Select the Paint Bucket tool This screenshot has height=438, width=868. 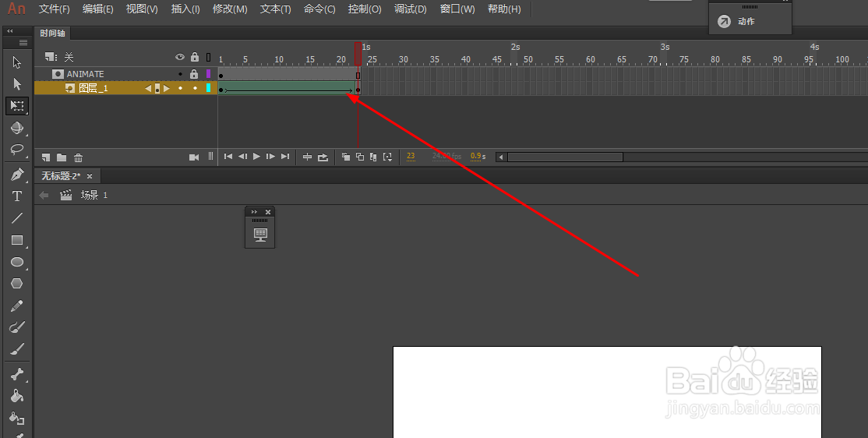(16, 396)
